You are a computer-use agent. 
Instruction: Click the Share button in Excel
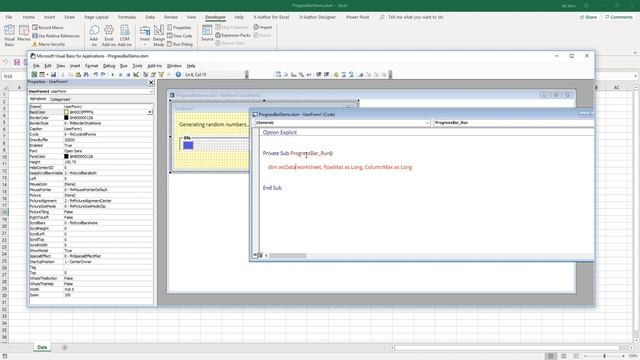pyautogui.click(x=588, y=17)
